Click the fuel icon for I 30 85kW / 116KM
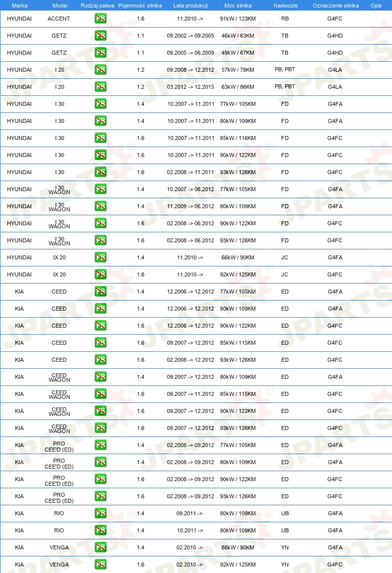 click(x=100, y=138)
